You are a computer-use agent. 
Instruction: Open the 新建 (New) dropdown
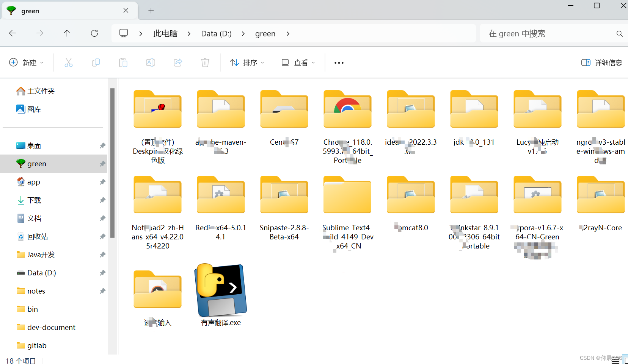26,62
